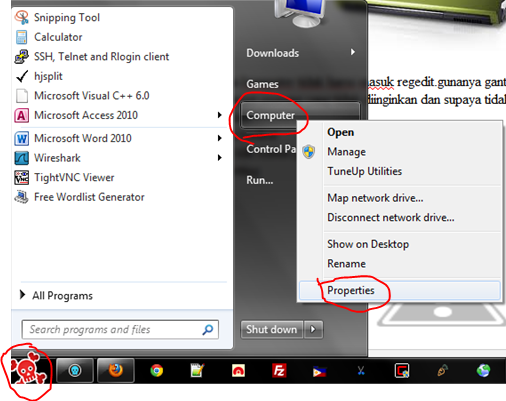Screen dimensions: 506x401
Task: Click the Free Wordlist Generator icon
Action: click(x=22, y=197)
